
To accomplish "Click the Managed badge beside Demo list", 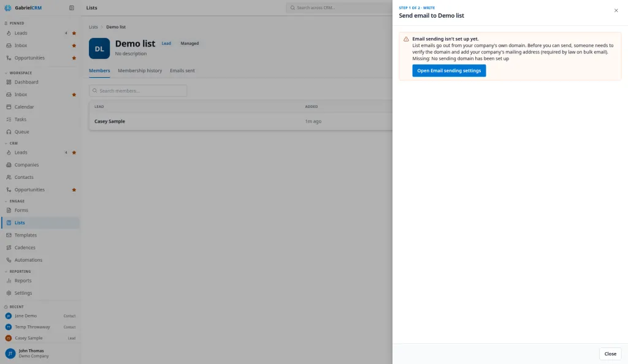I will pos(190,43).
